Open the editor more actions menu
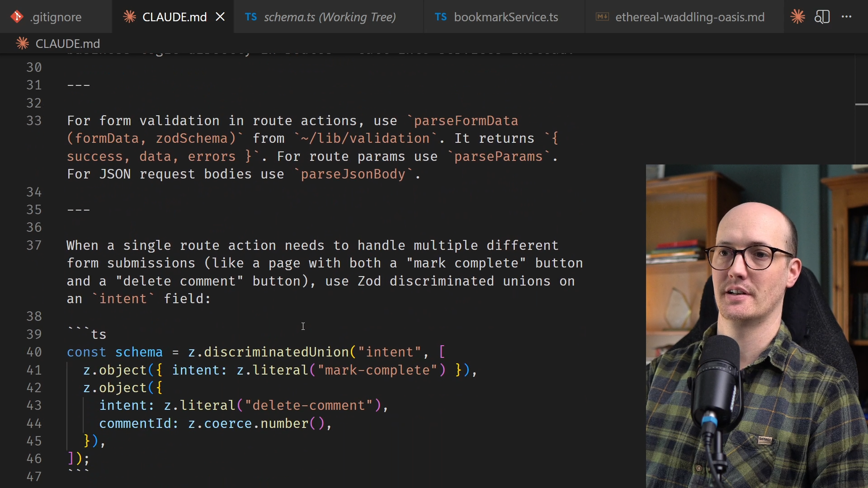Screen dimensions: 868x488 click(x=847, y=17)
